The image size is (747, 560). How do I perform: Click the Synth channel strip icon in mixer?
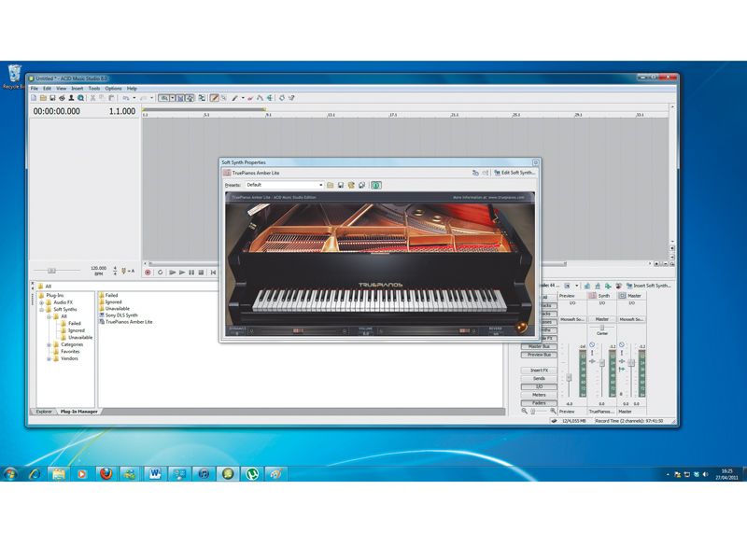coord(592,296)
